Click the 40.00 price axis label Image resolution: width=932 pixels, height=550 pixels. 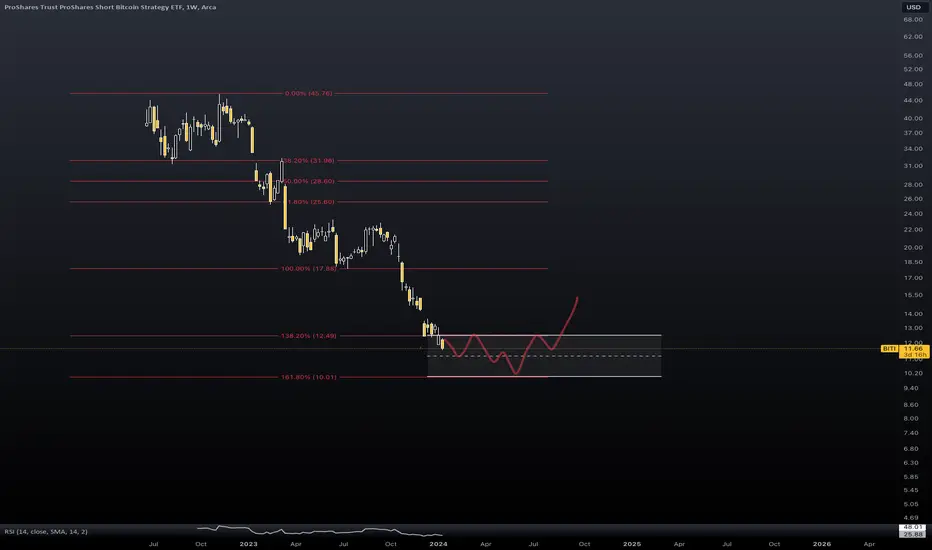pos(913,118)
